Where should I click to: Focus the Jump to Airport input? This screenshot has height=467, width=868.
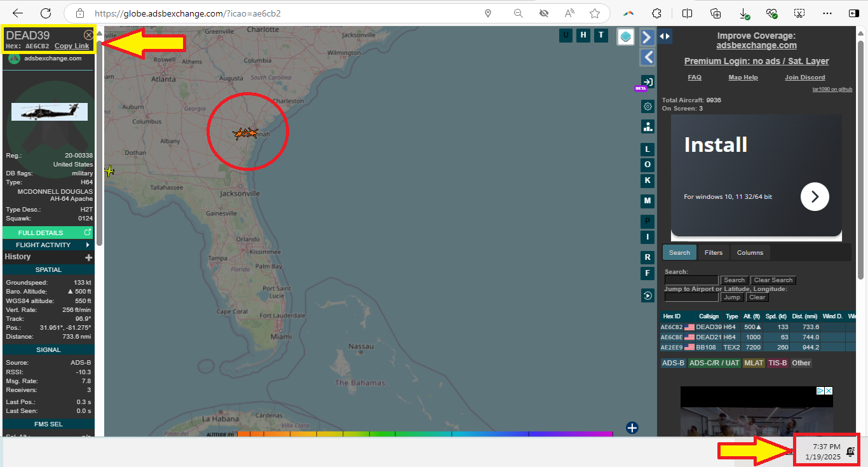pyautogui.click(x=691, y=297)
